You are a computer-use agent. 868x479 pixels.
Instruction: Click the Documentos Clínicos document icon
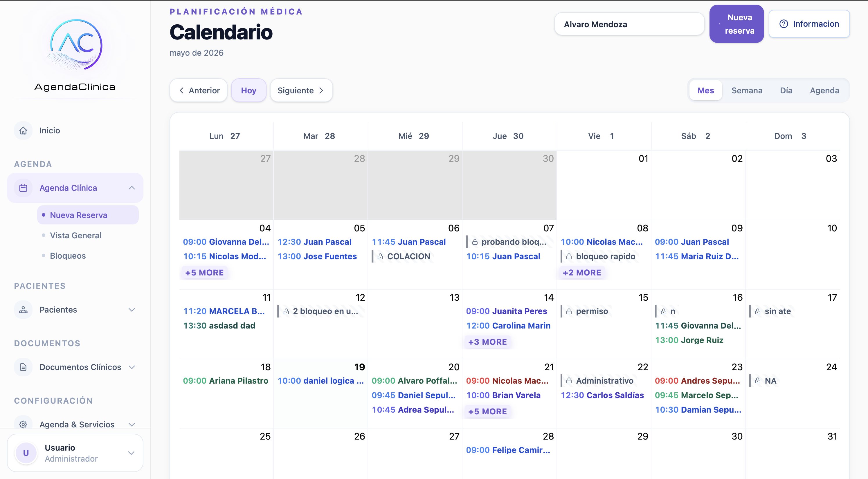point(23,367)
